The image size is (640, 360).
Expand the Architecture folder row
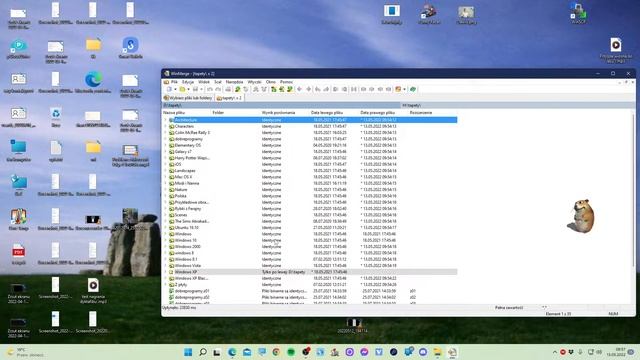pyautogui.click(x=166, y=120)
